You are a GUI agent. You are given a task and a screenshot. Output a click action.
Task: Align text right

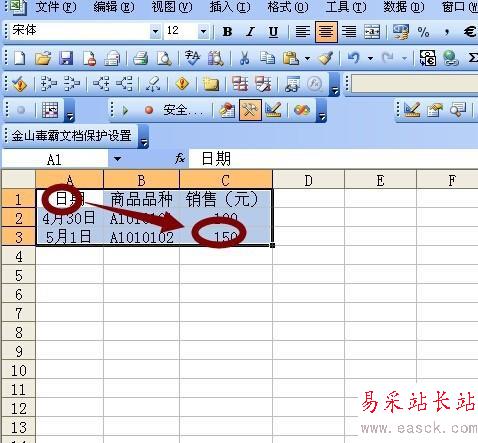(349, 32)
